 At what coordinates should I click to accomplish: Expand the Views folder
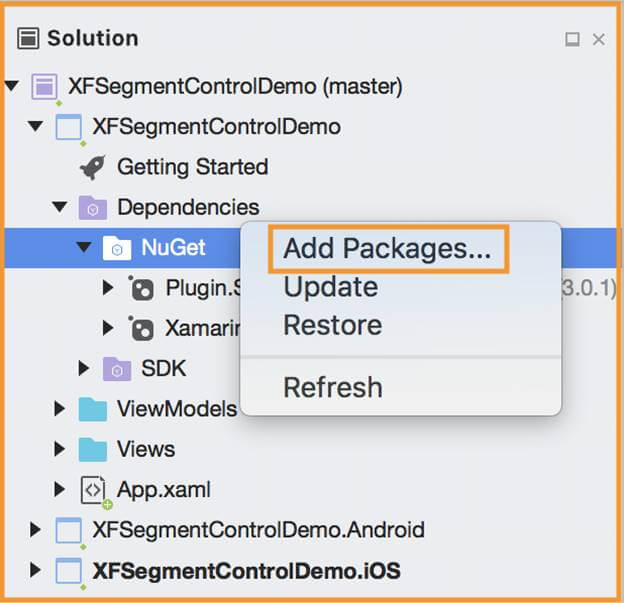pyautogui.click(x=60, y=449)
